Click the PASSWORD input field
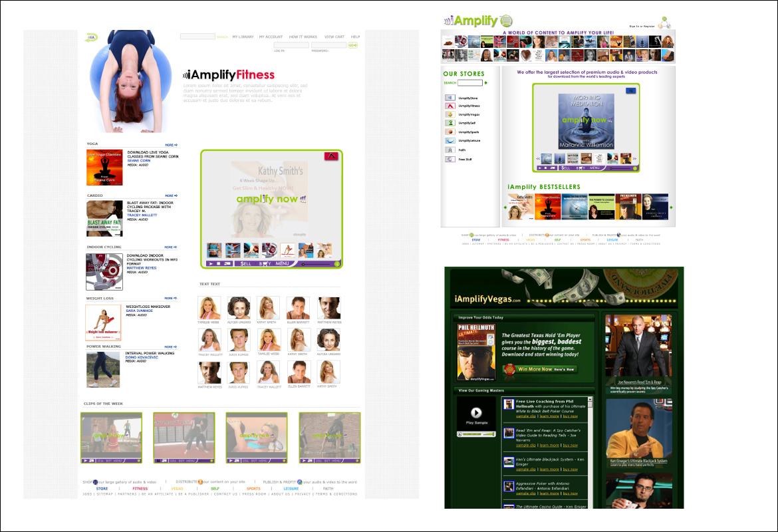 click(x=329, y=45)
